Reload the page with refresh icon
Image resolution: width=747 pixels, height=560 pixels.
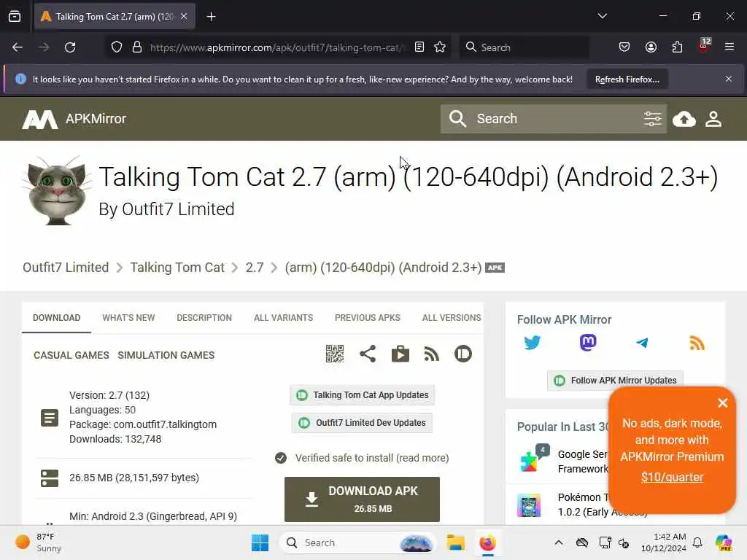(70, 47)
